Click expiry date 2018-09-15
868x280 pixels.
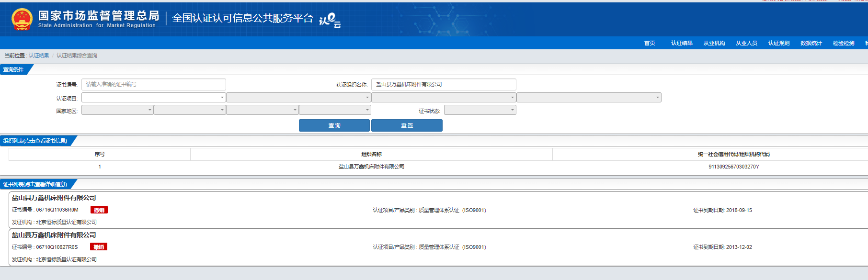(x=739, y=210)
